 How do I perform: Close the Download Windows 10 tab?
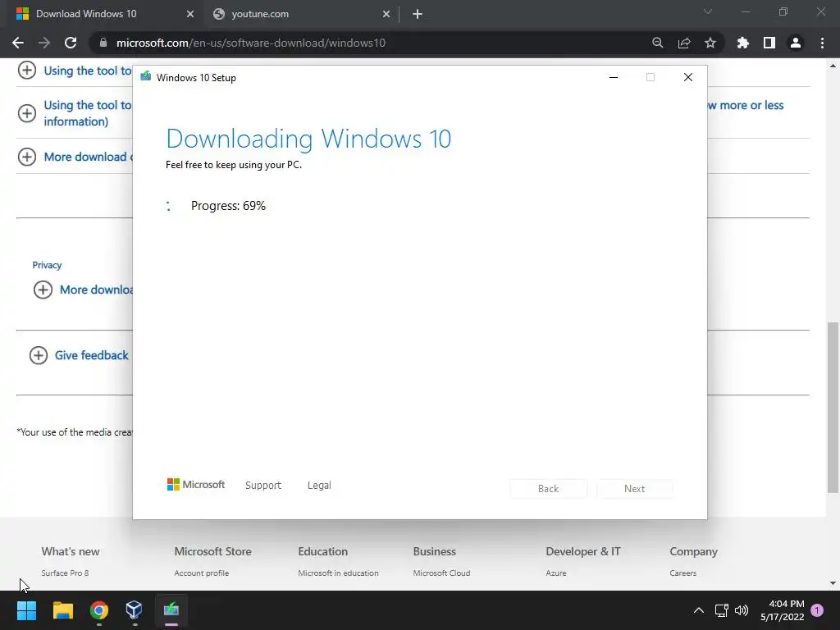[x=190, y=15]
